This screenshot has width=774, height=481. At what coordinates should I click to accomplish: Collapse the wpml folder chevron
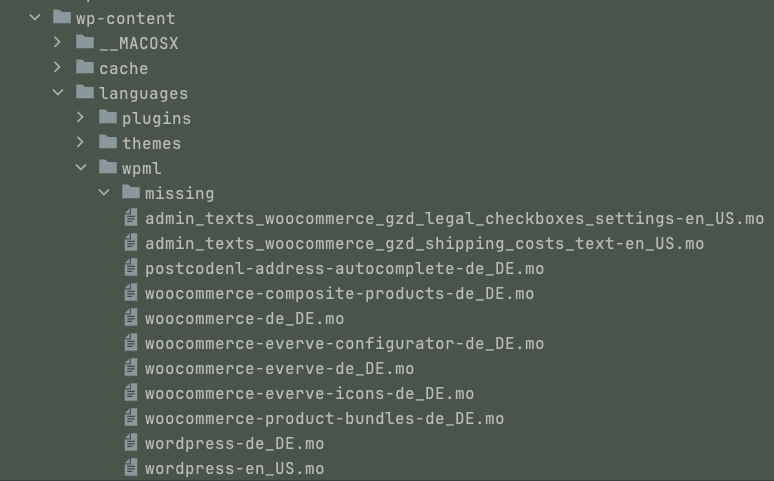(x=81, y=167)
